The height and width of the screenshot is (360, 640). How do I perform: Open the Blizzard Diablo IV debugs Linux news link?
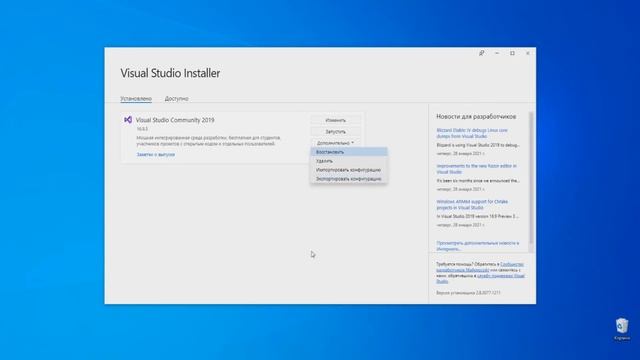472,133
